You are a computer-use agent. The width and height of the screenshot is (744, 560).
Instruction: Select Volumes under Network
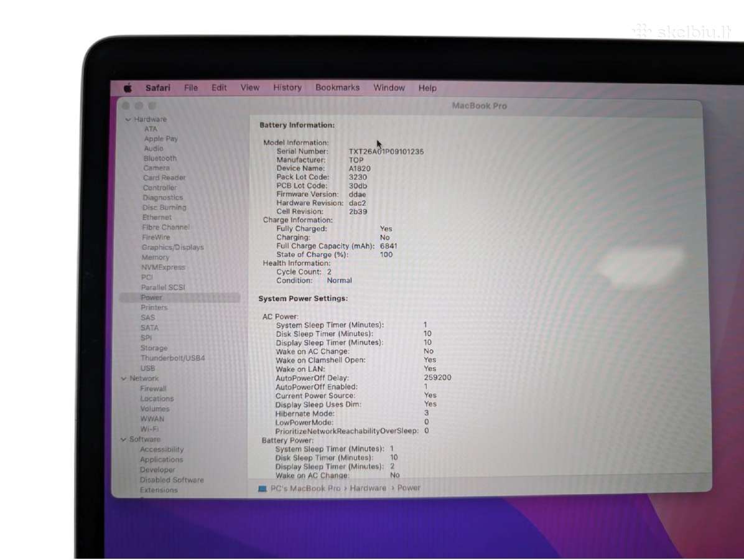coord(155,409)
